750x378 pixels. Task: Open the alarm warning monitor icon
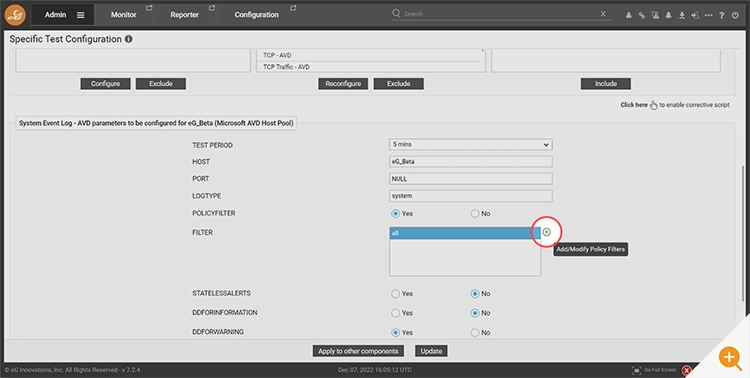click(x=655, y=15)
